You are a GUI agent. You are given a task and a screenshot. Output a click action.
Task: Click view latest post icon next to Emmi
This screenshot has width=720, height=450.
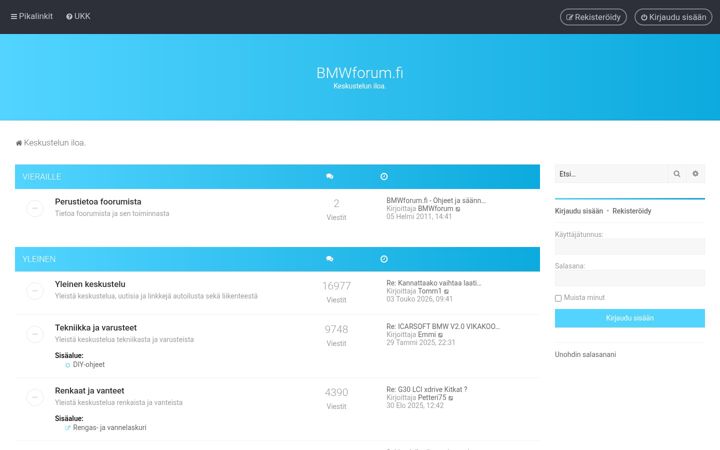[440, 335]
